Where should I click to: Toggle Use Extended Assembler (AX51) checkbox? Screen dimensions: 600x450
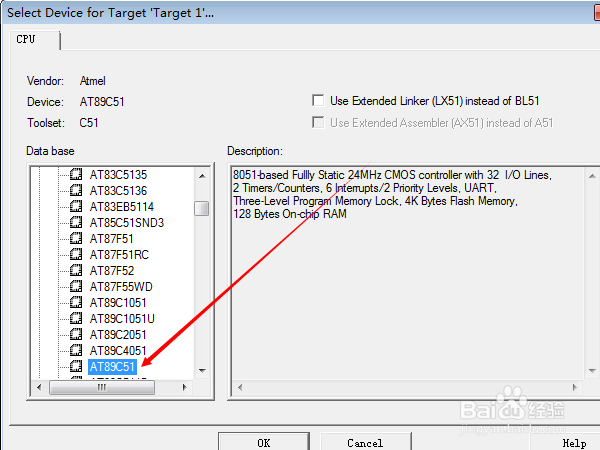[318, 122]
